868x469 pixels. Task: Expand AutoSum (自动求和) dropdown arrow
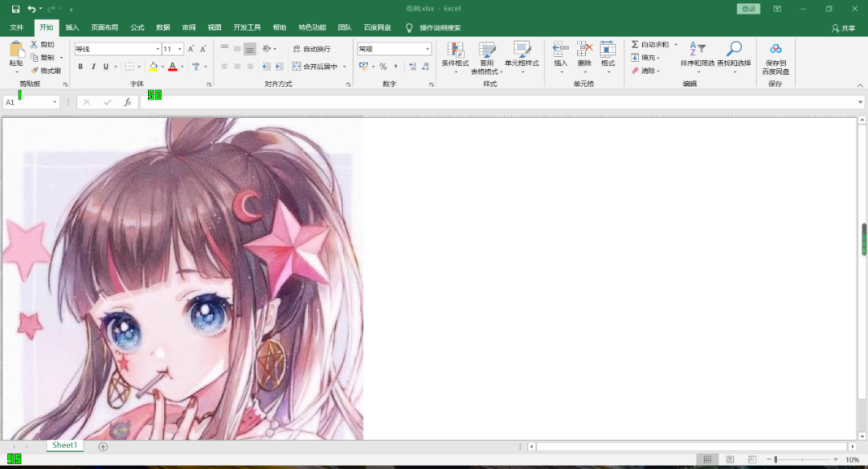point(676,44)
